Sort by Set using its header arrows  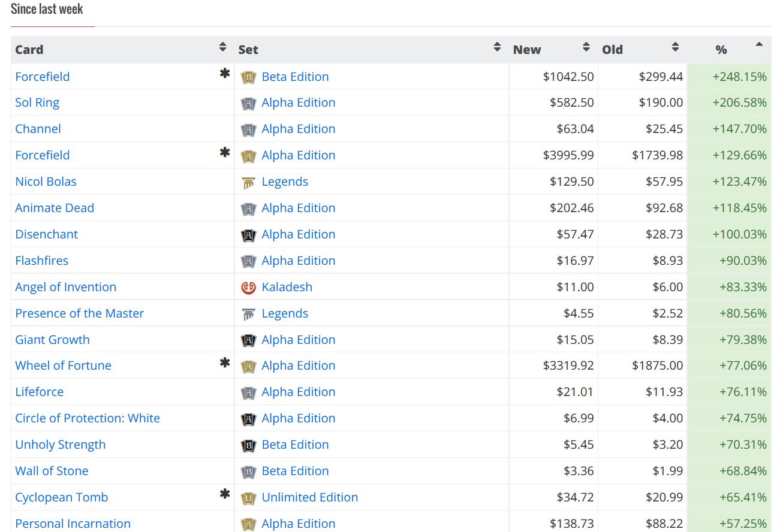click(x=497, y=47)
